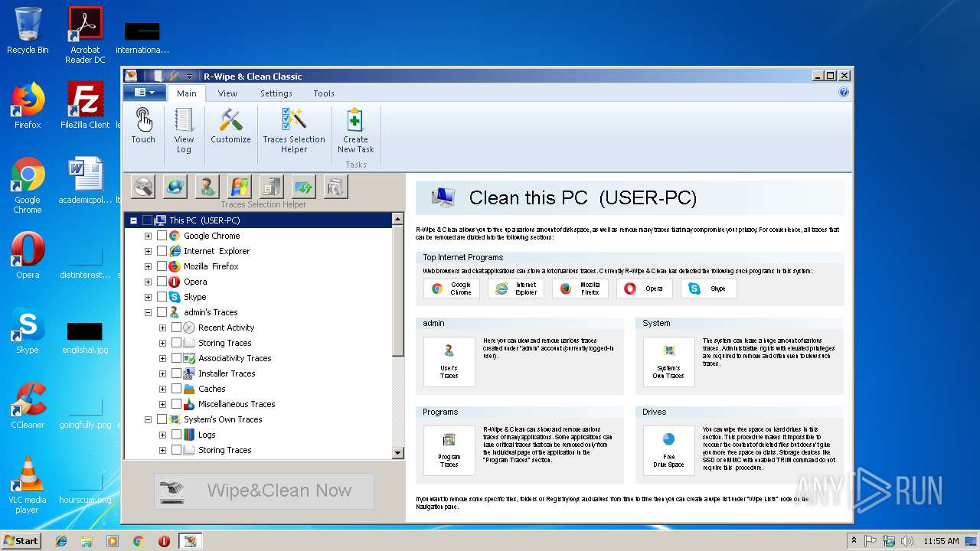Click the Google Chrome tile under Top Internet Programs
Viewport: 980px width, 551px height.
pyautogui.click(x=452, y=289)
